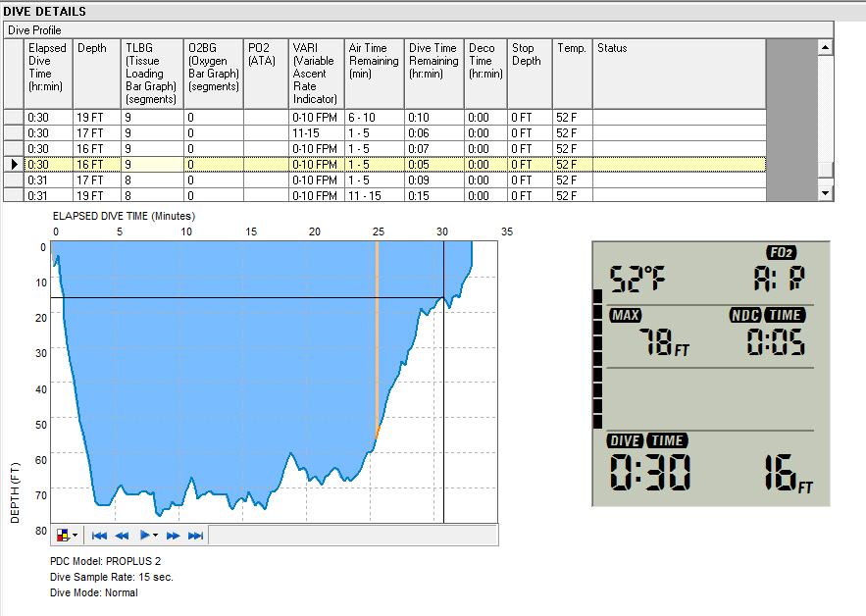The width and height of the screenshot is (866, 616).
Task: Click the 11 - 15 air time remaining cell
Action: (375, 195)
